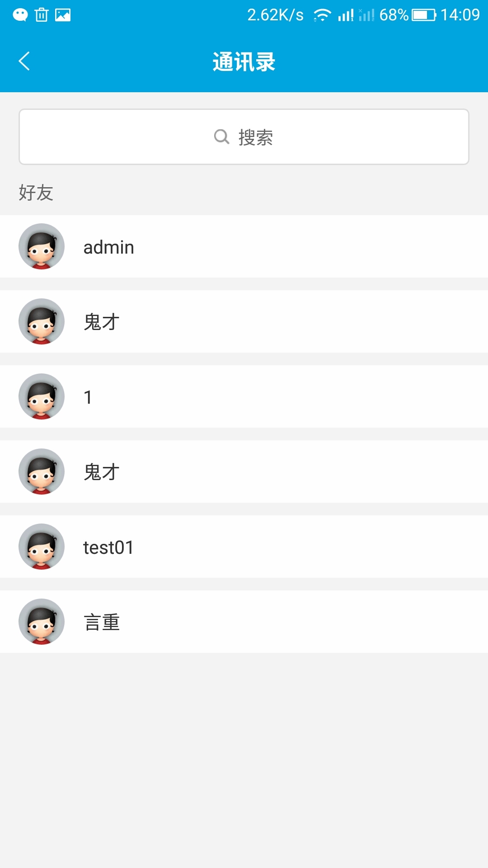Viewport: 488px width, 868px height.
Task: Click 言重's avatar image
Action: (x=41, y=622)
